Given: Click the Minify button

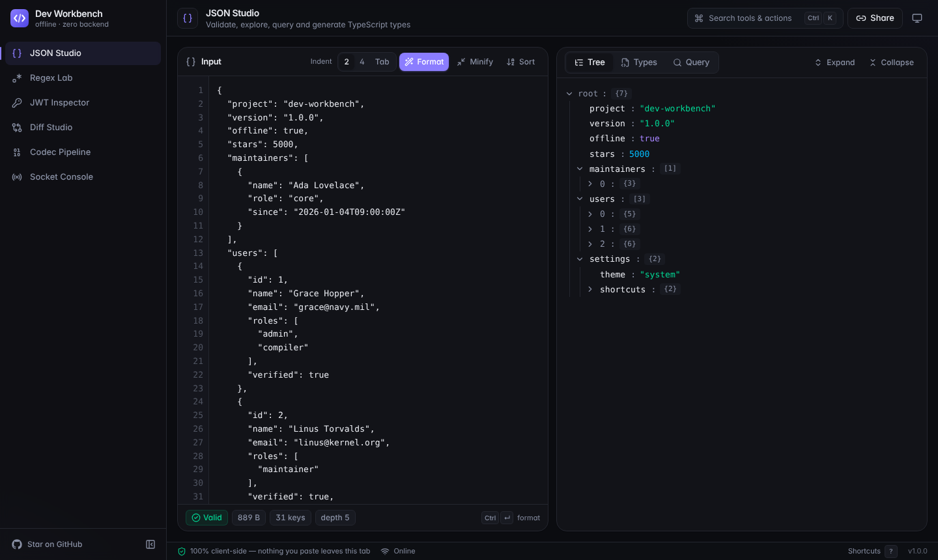Looking at the screenshot, I should pyautogui.click(x=475, y=62).
